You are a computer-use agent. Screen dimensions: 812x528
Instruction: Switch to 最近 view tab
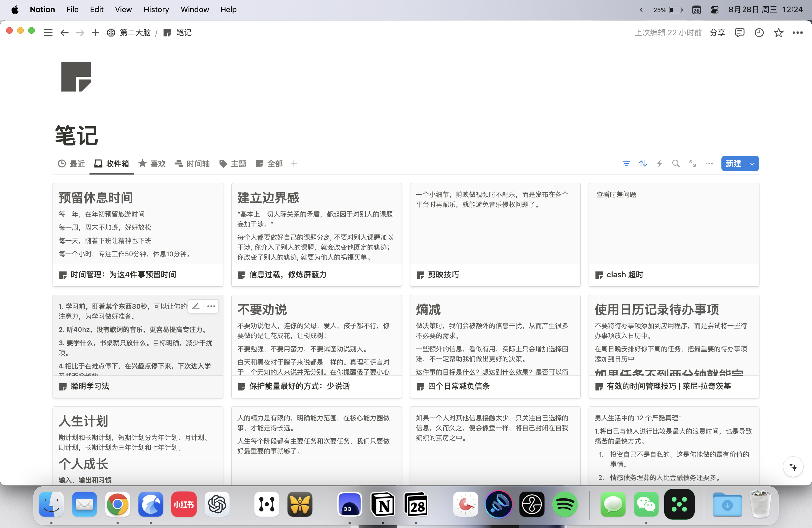[71, 164]
